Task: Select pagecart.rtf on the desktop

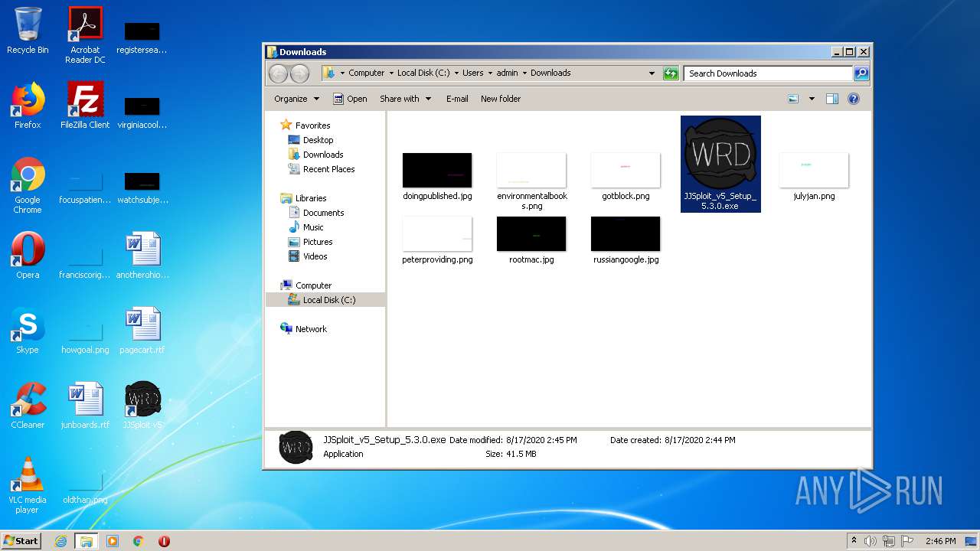Action: (x=142, y=331)
